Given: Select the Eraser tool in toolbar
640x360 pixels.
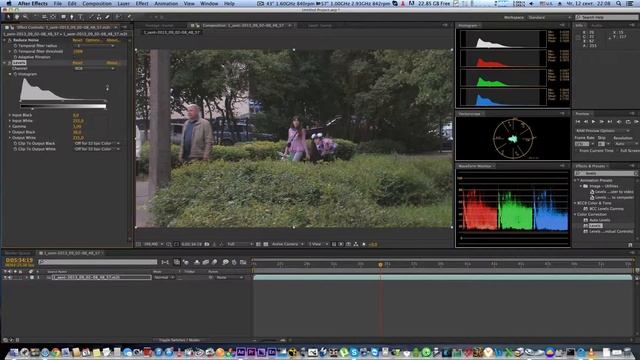Looking at the screenshot, I should [x=108, y=17].
